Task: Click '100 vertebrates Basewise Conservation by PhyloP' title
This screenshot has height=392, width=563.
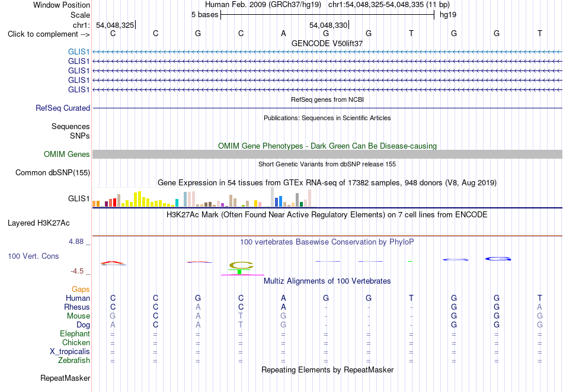Action: tap(327, 242)
